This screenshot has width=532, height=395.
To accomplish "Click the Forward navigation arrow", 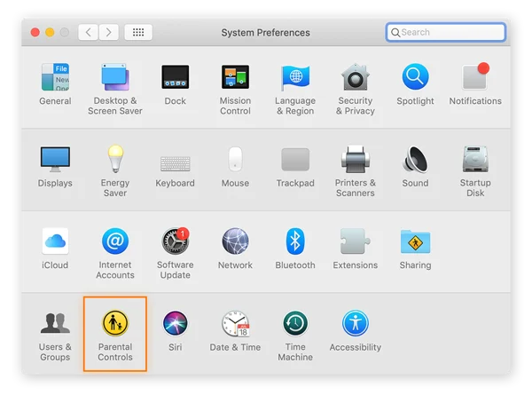I will tap(108, 32).
